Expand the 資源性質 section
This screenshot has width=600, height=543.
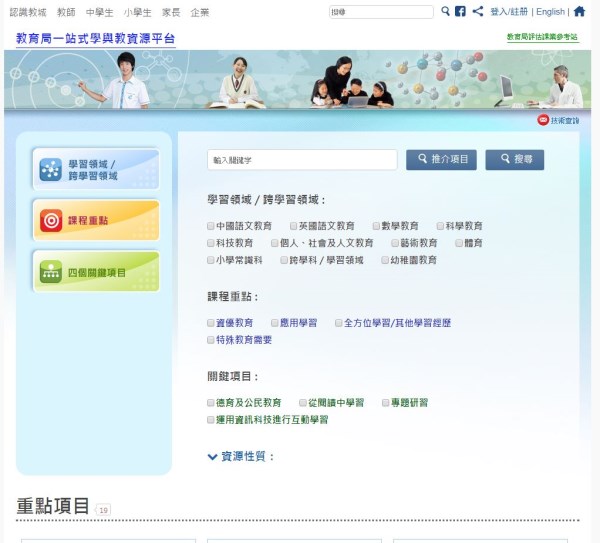tap(240, 456)
